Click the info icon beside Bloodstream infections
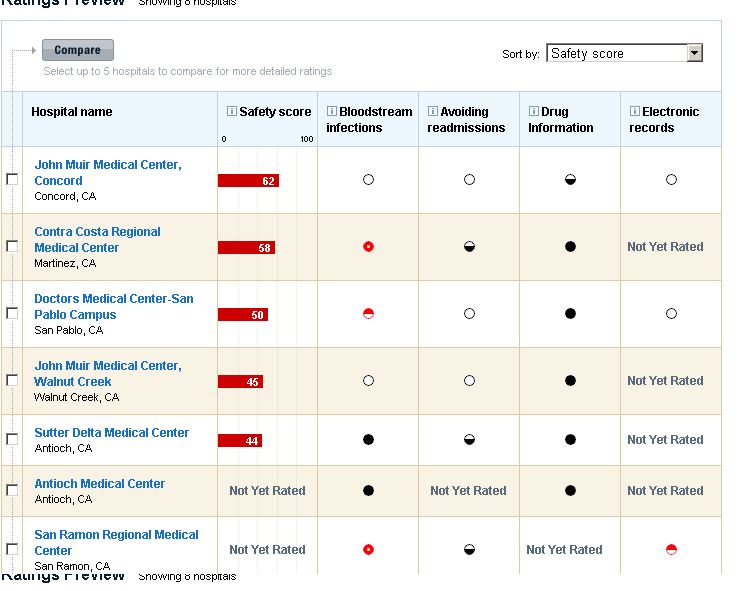Viewport: 754px width, 591px height. point(332,111)
